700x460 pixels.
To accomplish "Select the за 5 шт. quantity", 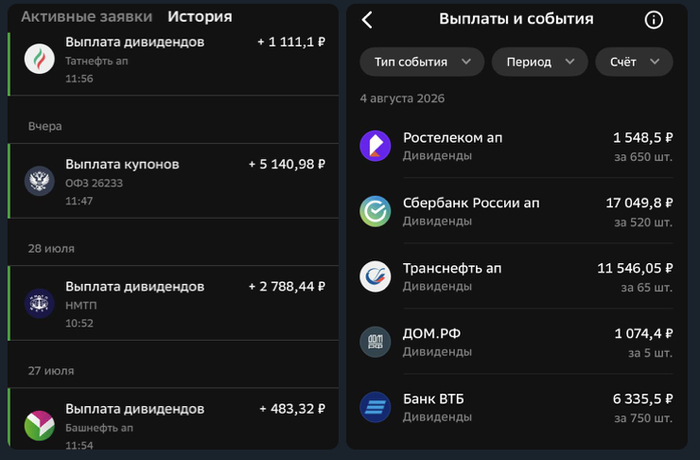I will click(x=650, y=353).
